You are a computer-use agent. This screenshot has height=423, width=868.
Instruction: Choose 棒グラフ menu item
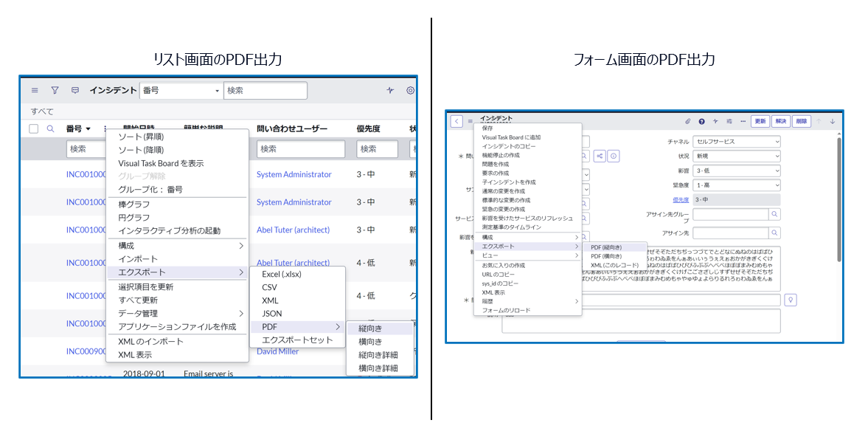tap(134, 204)
